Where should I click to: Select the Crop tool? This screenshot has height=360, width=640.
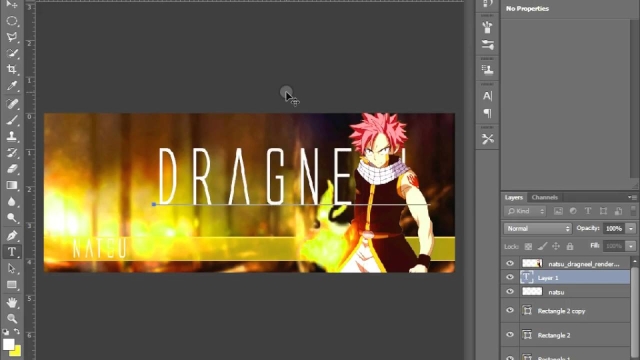12,69
